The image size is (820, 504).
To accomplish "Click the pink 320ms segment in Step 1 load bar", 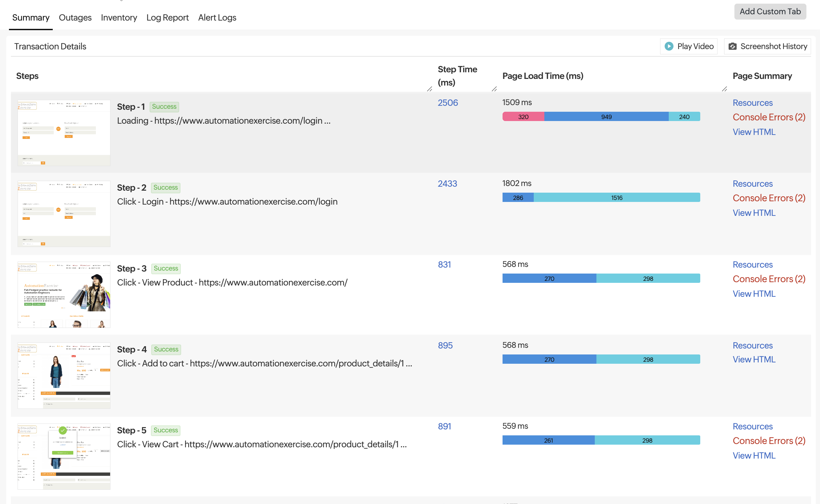I will click(x=523, y=117).
